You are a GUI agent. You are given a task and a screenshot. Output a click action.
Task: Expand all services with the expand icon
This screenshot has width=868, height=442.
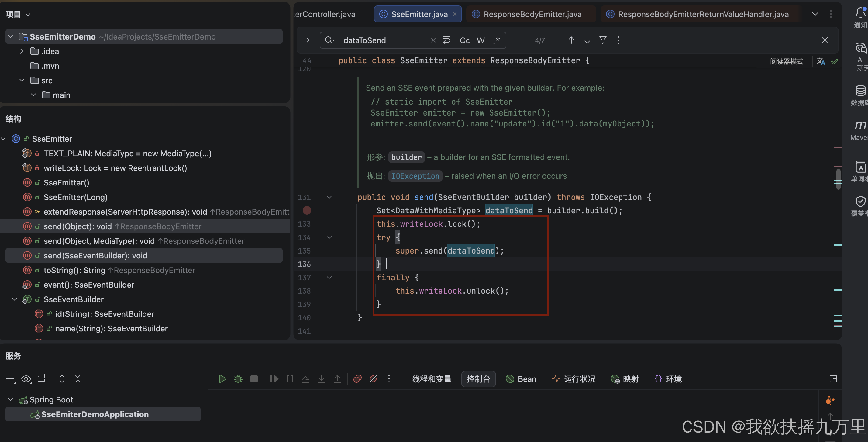(x=62, y=379)
